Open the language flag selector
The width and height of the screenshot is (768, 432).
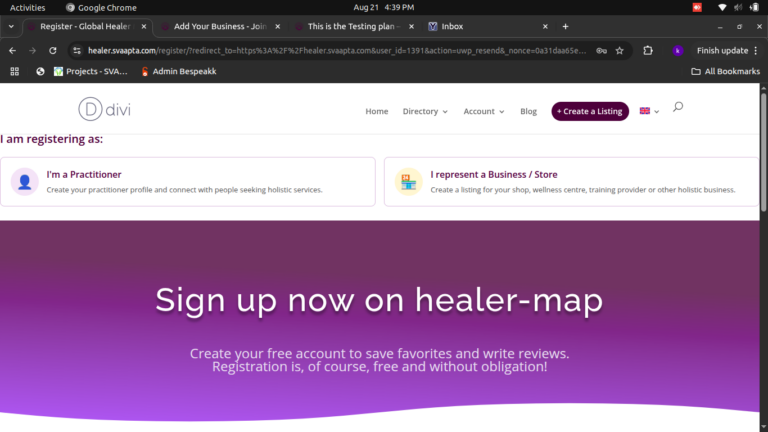tap(649, 111)
